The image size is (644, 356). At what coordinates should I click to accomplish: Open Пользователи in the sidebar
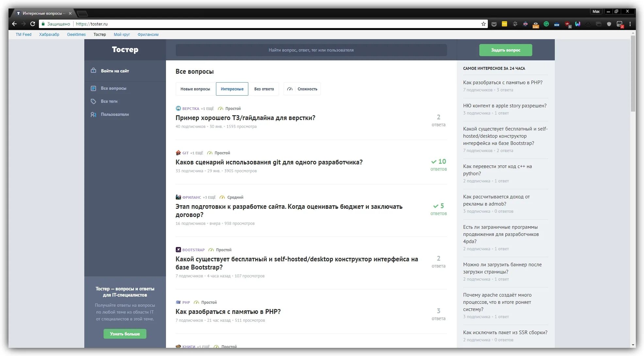click(115, 114)
